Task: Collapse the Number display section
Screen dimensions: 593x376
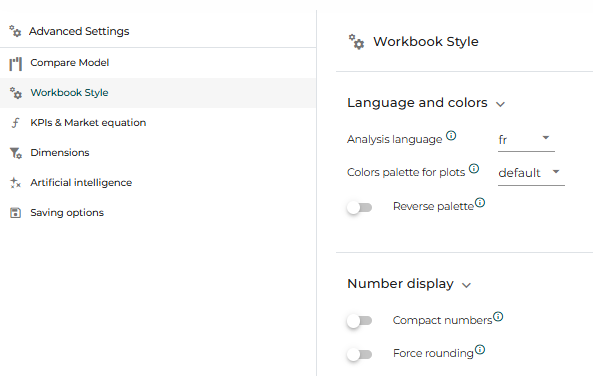Action: coord(466,285)
